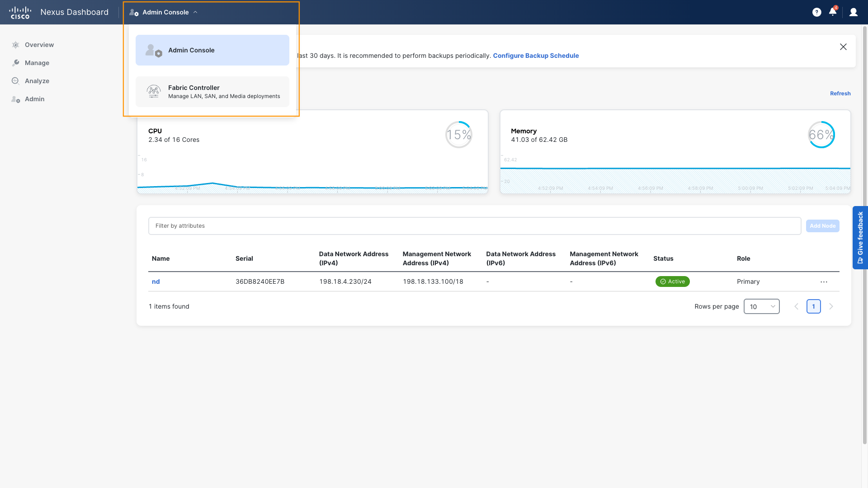Open the Admin sidebar section
868x488 pixels.
[x=35, y=99]
